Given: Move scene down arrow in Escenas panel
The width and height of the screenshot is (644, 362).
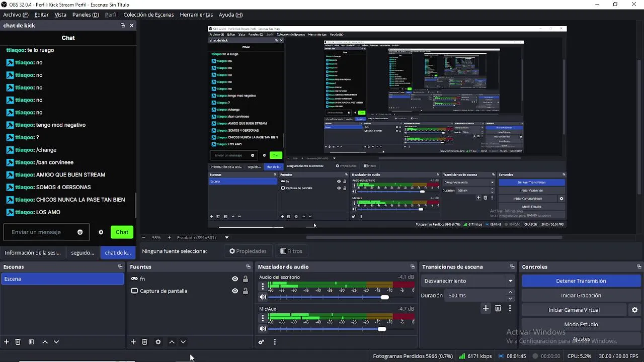Looking at the screenshot, I should coord(56,342).
